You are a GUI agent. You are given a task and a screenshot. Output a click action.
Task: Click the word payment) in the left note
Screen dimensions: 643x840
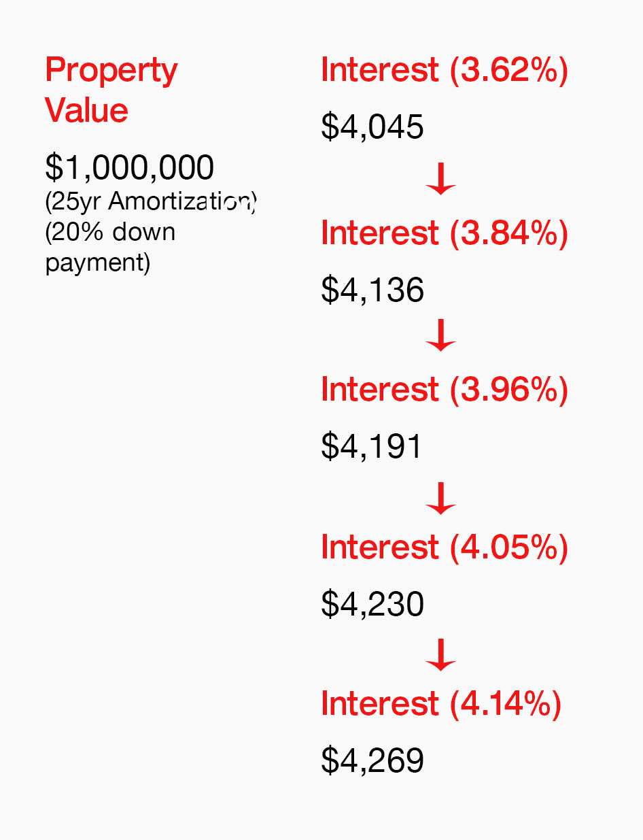(x=97, y=263)
